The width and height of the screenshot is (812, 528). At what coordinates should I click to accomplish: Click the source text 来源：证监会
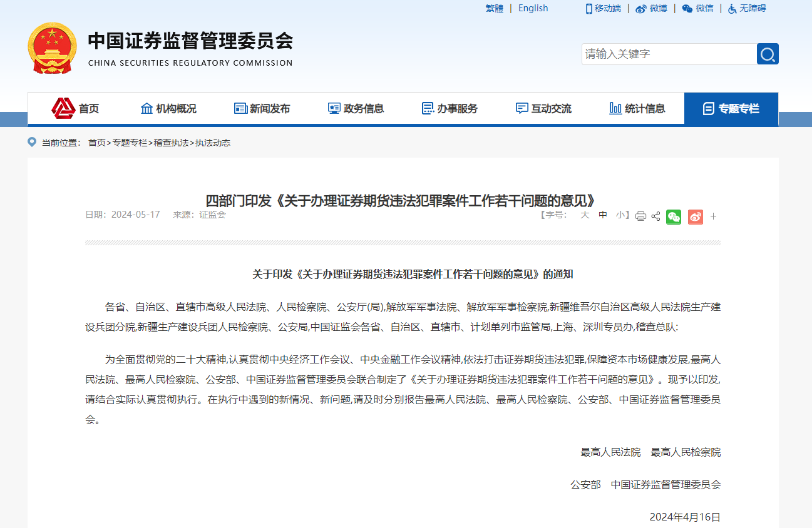199,215
